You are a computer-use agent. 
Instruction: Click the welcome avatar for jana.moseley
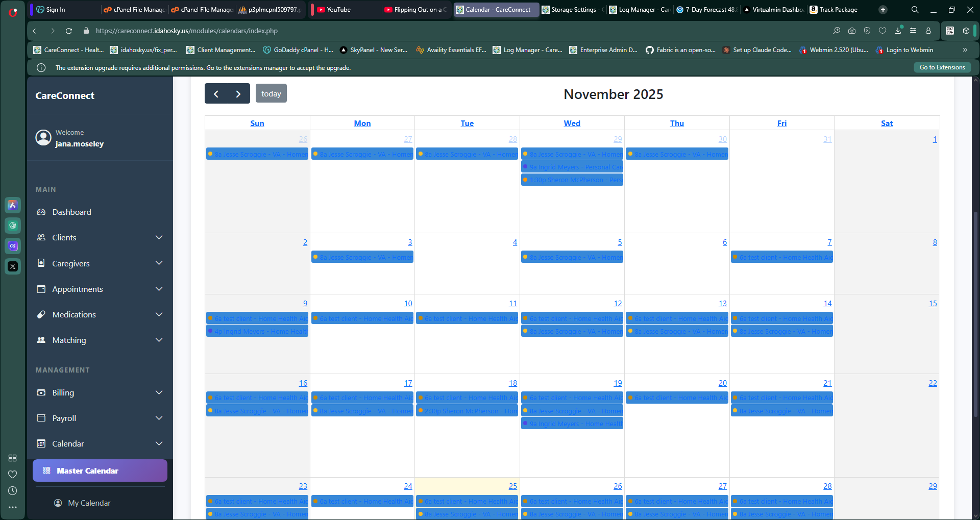tap(43, 137)
